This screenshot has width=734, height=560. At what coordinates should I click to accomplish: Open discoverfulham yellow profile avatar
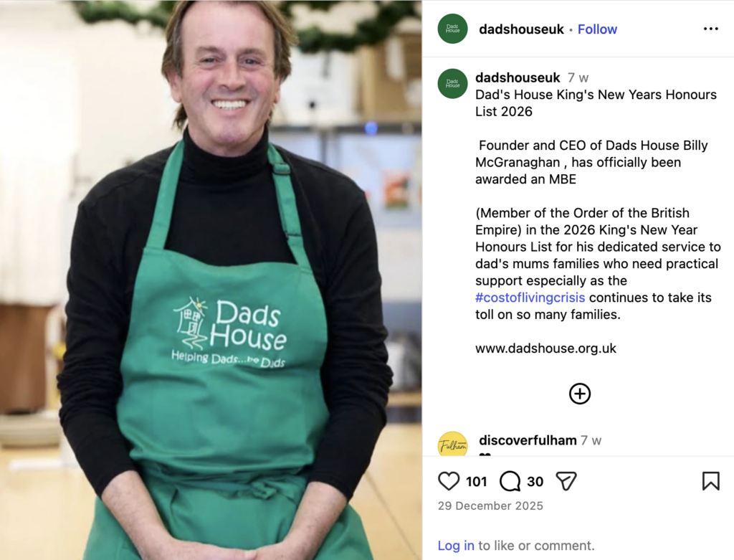pos(453,444)
